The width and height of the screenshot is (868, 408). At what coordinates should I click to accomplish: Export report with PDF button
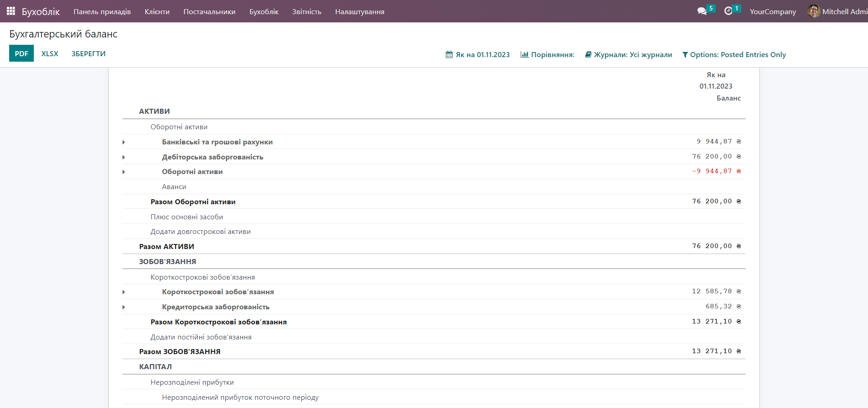click(21, 53)
